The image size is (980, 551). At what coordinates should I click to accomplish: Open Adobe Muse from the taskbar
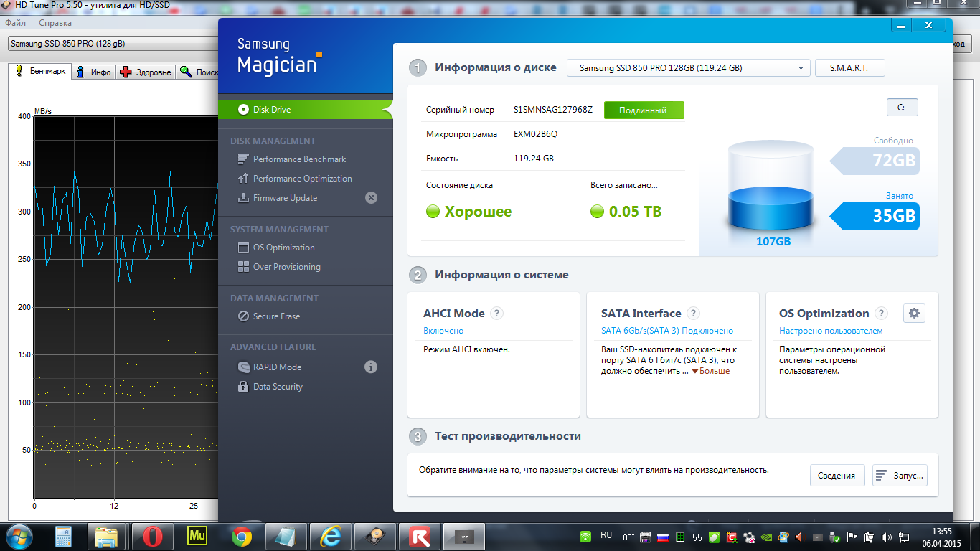(197, 537)
